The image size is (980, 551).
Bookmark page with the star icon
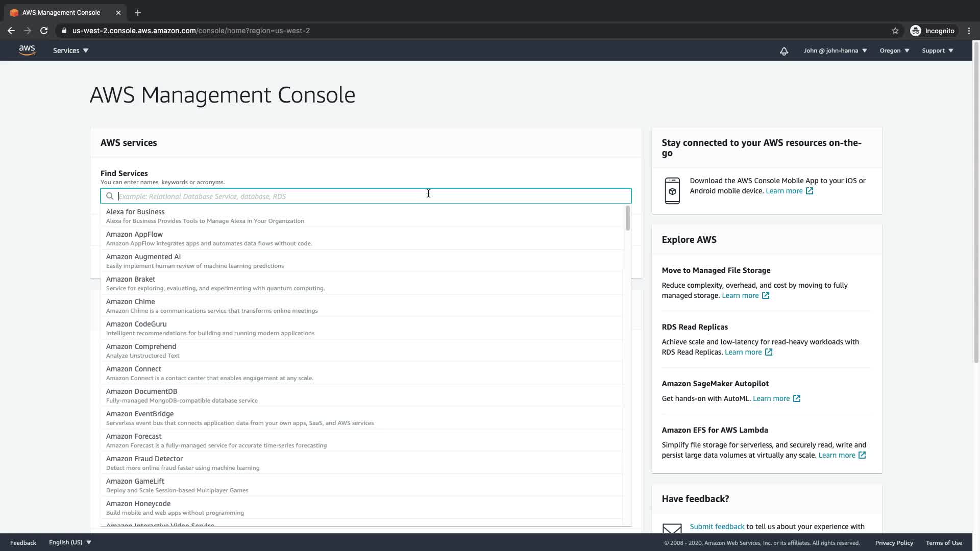[895, 31]
